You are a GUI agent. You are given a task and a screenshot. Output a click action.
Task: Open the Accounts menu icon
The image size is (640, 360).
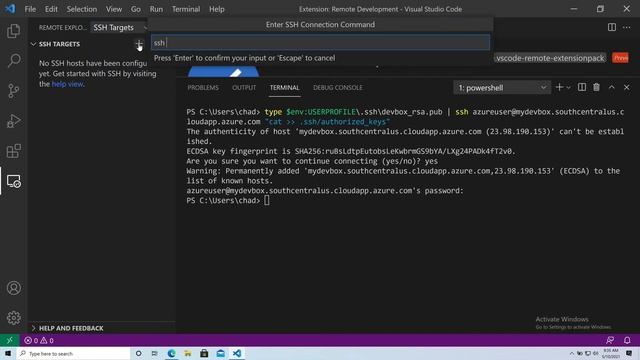coord(13,288)
